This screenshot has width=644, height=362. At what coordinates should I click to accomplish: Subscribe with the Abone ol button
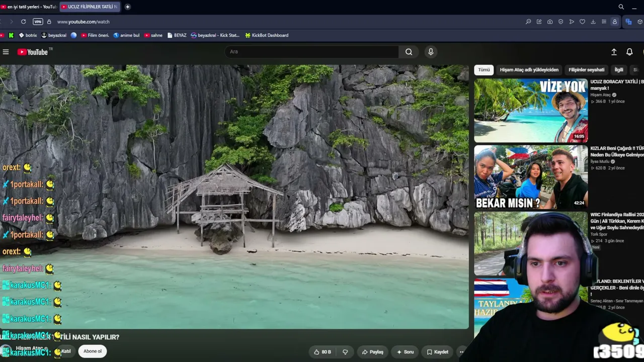pyautogui.click(x=93, y=351)
